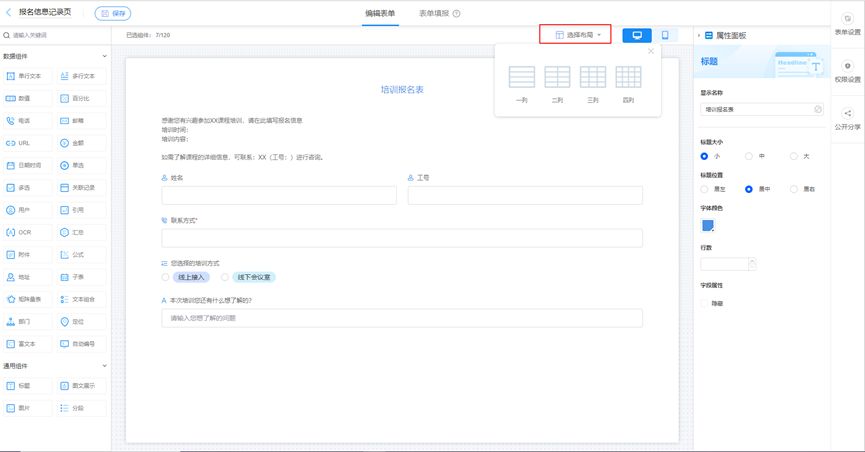The height and width of the screenshot is (452, 865).
Task: Add the OCR component
Action: click(x=26, y=232)
